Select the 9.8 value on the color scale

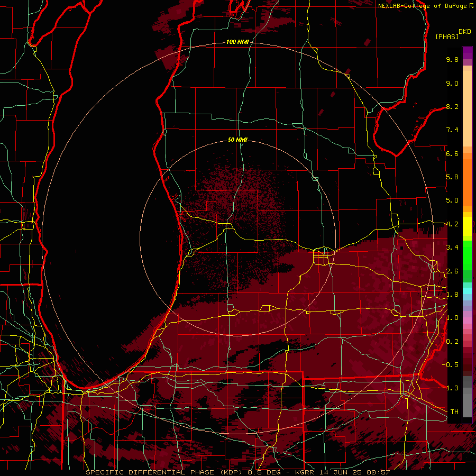pyautogui.click(x=452, y=60)
